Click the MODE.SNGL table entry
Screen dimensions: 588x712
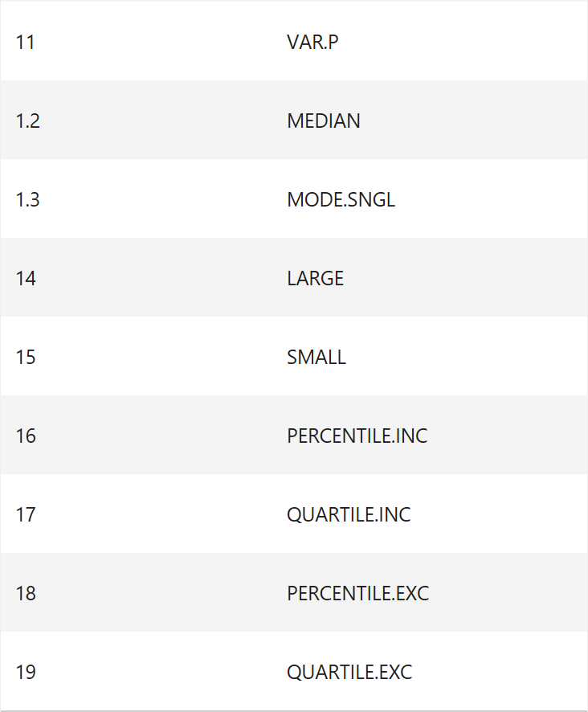[x=341, y=199]
